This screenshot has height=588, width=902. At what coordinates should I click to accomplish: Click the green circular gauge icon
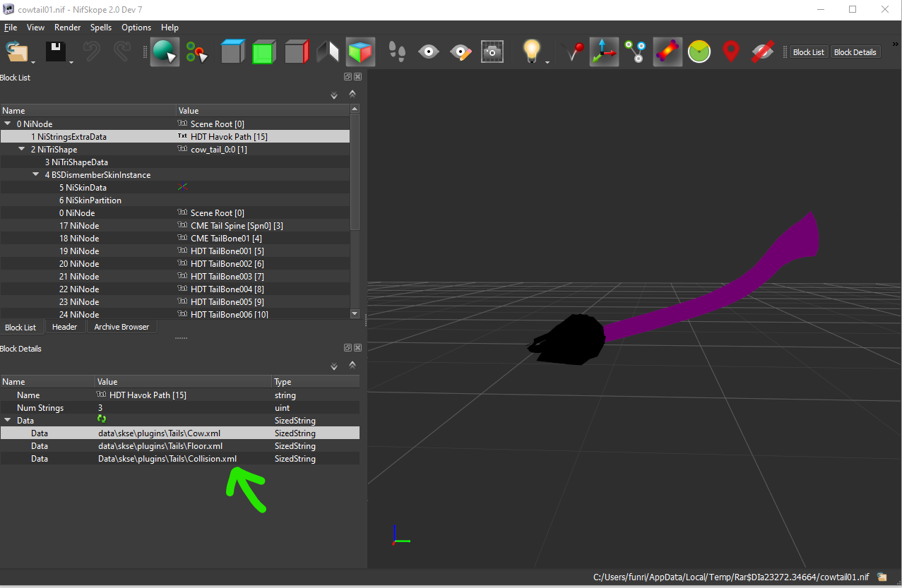(699, 52)
